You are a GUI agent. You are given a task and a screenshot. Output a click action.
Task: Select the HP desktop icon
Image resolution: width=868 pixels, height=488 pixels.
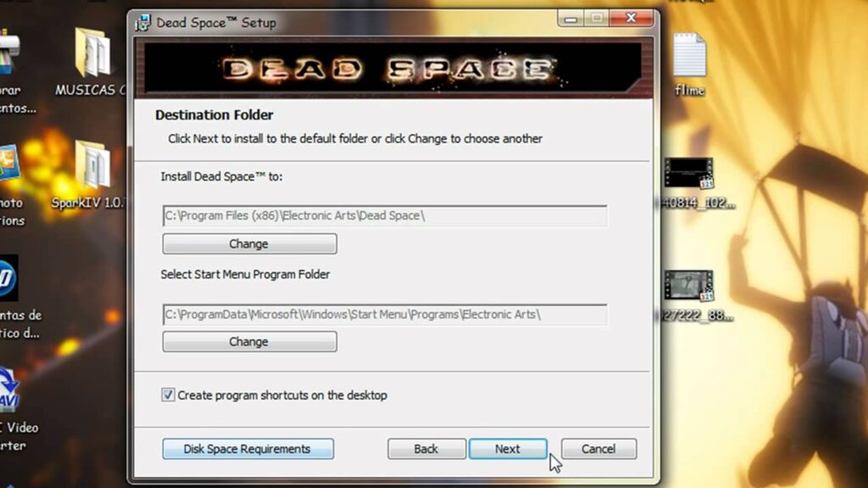[8, 278]
